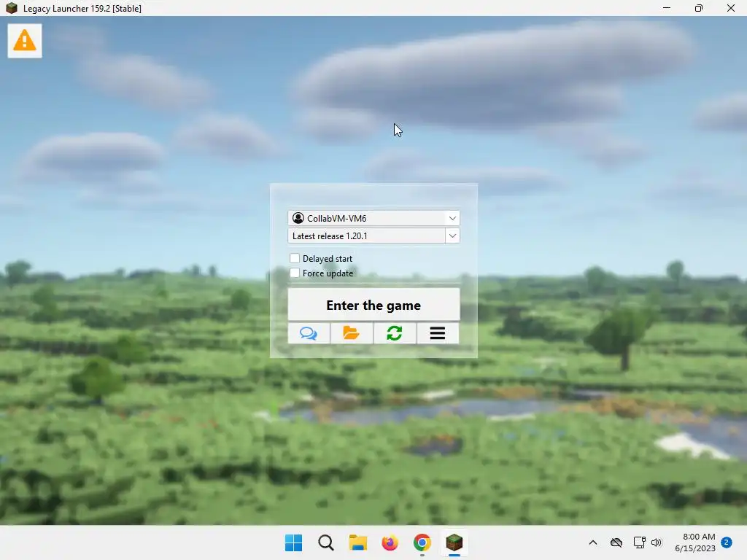Viewport: 747px width, 560px height.
Task: Open taskbar Search
Action: tap(326, 542)
